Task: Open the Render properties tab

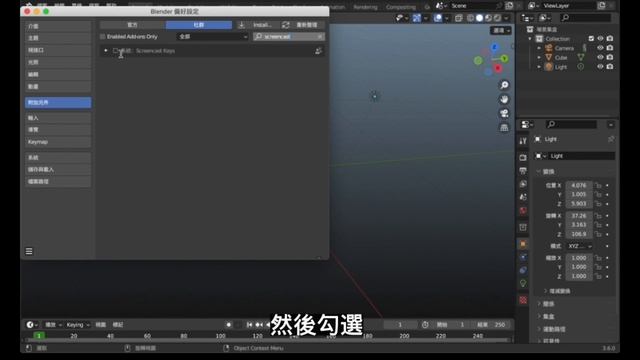Action: (x=523, y=158)
